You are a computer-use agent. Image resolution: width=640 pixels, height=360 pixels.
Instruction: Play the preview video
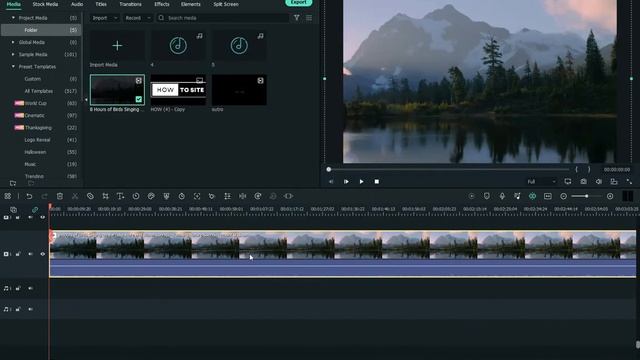[361, 182]
